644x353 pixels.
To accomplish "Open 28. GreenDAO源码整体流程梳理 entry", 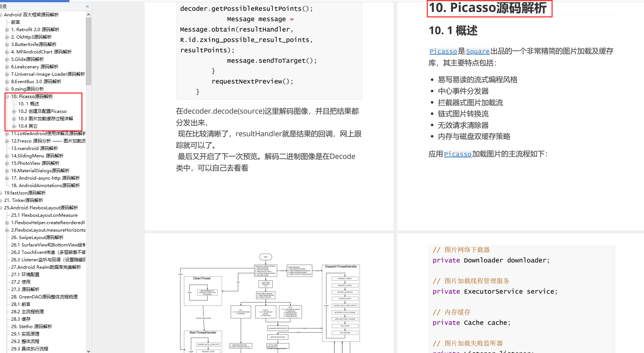I will [x=44, y=297].
